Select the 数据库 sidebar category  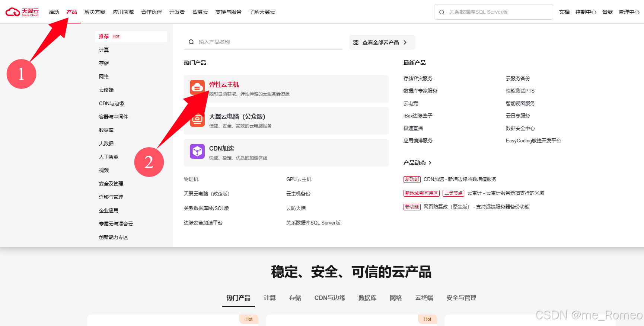point(106,130)
